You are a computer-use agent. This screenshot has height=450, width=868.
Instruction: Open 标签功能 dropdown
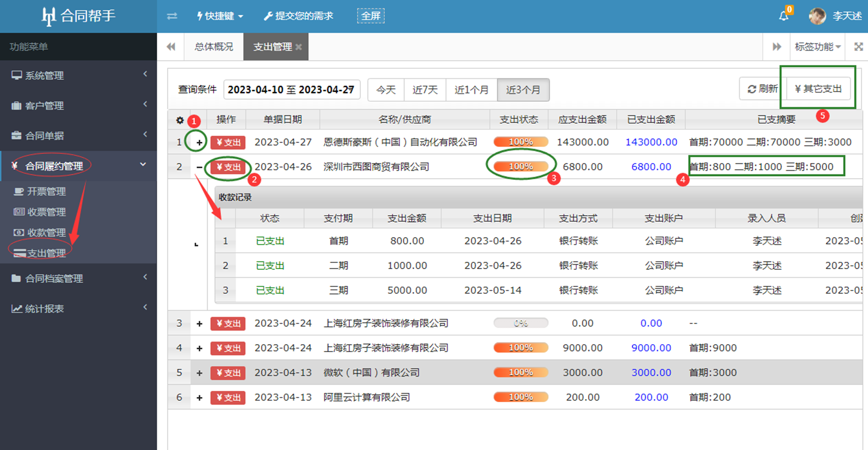click(x=818, y=47)
